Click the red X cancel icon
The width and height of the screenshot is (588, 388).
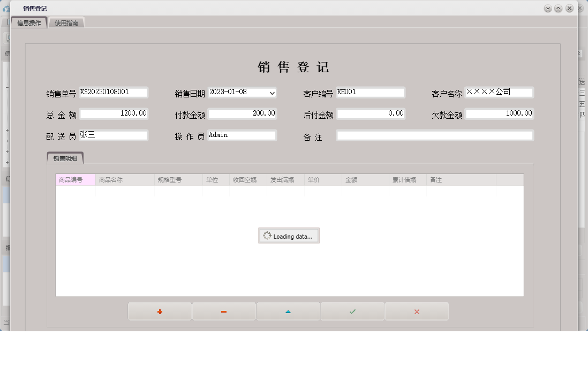(x=417, y=311)
